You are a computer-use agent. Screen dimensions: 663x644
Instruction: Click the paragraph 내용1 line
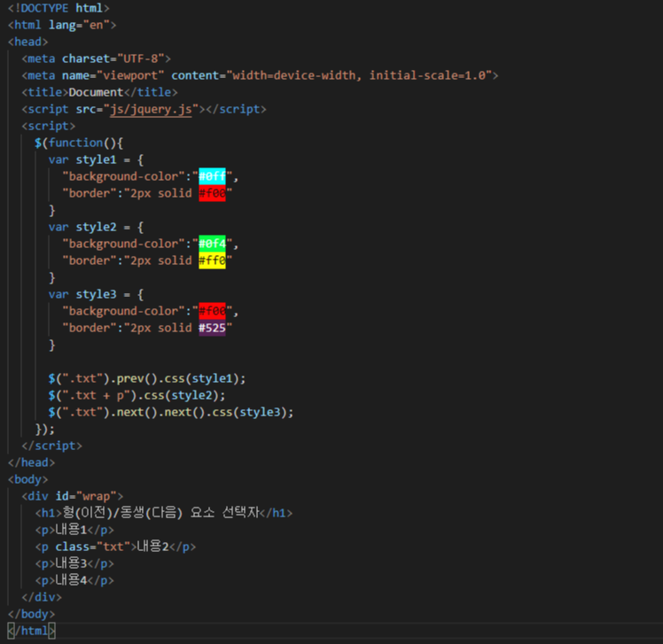pyautogui.click(x=74, y=530)
